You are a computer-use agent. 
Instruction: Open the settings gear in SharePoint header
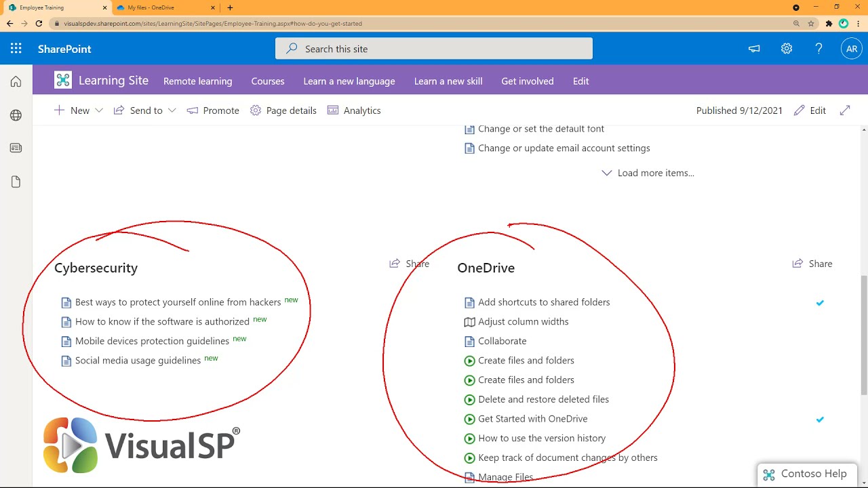(x=787, y=49)
